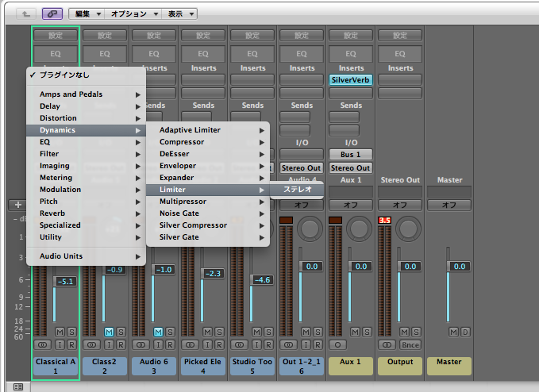Mute the Master channel
Viewport: 539px width, 392px height.
(x=453, y=332)
